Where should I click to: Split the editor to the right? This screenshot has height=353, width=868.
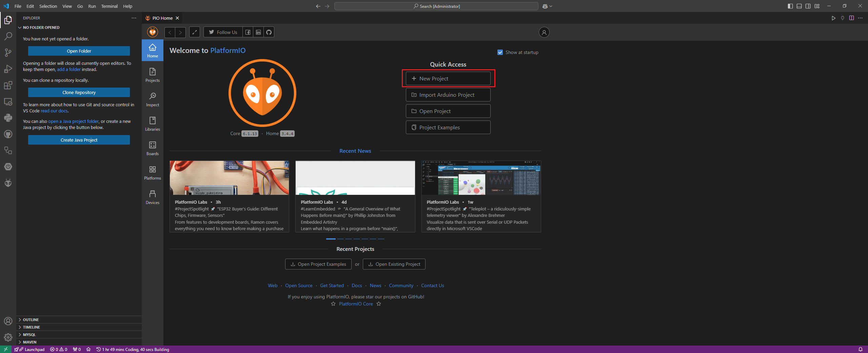pos(851,18)
